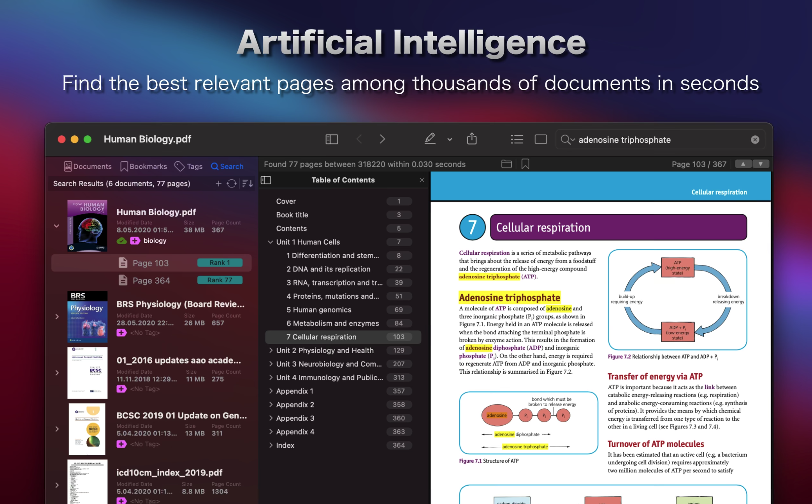The height and width of the screenshot is (504, 812).
Task: Toggle the Table of Contents side pane icon
Action: point(266,180)
